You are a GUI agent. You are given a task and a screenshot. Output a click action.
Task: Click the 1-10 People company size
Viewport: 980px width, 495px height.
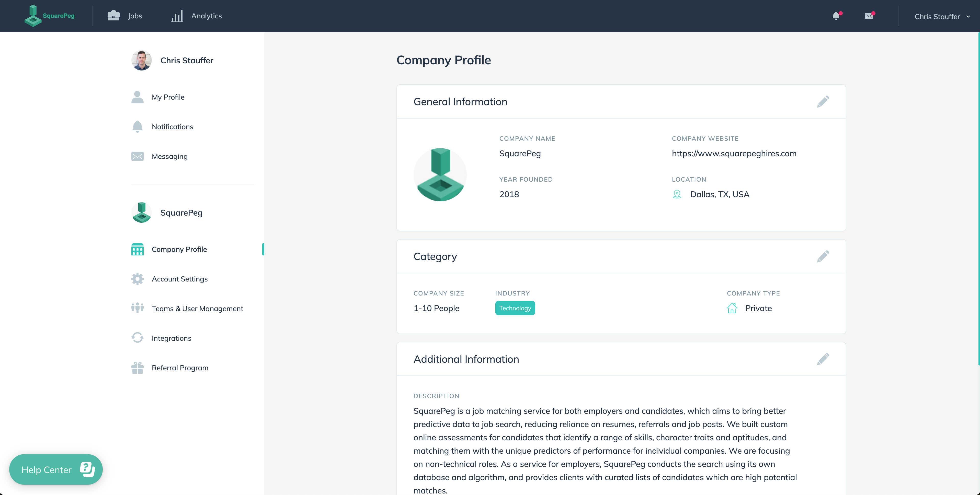[436, 308]
